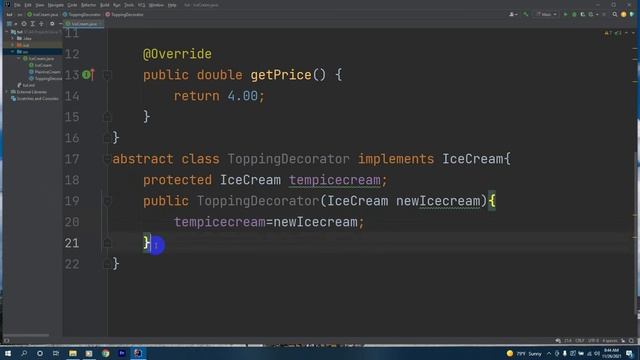Viewport: 640px width, 360px height.
Task: Toggle code fold at line 15
Action: tap(107, 117)
